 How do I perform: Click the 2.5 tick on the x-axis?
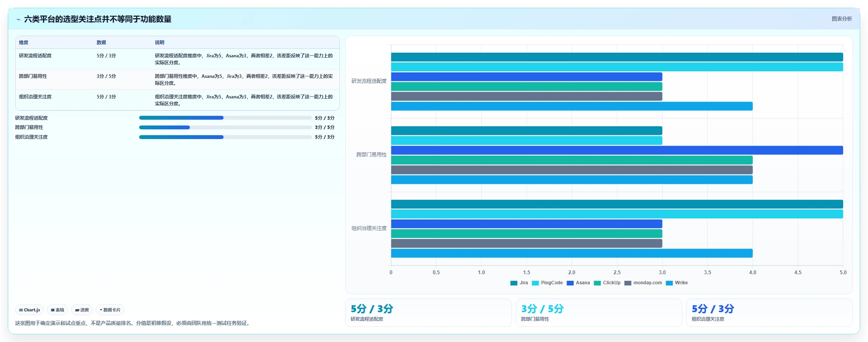point(617,273)
